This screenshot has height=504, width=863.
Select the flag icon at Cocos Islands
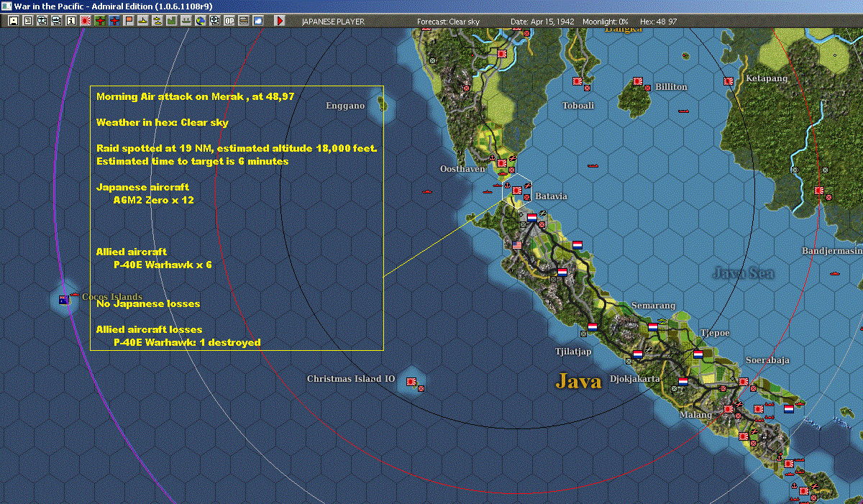click(x=64, y=300)
